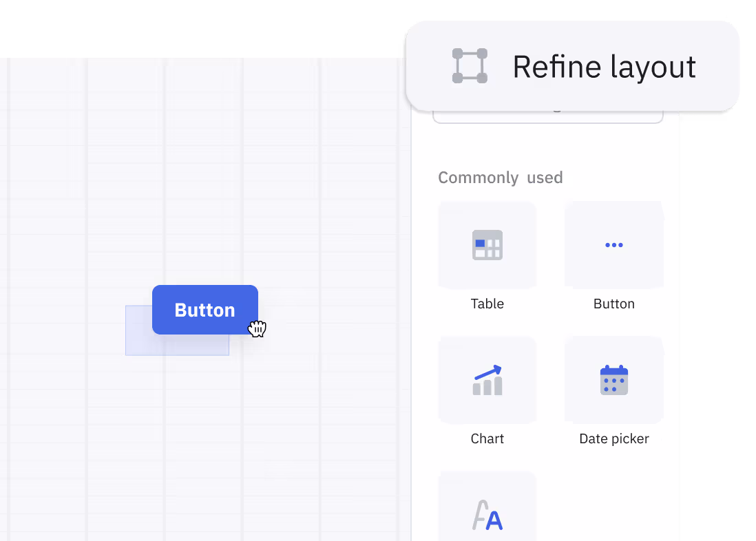Click the "Commonly used" section heading
This screenshot has width=756, height=541.
click(x=501, y=178)
